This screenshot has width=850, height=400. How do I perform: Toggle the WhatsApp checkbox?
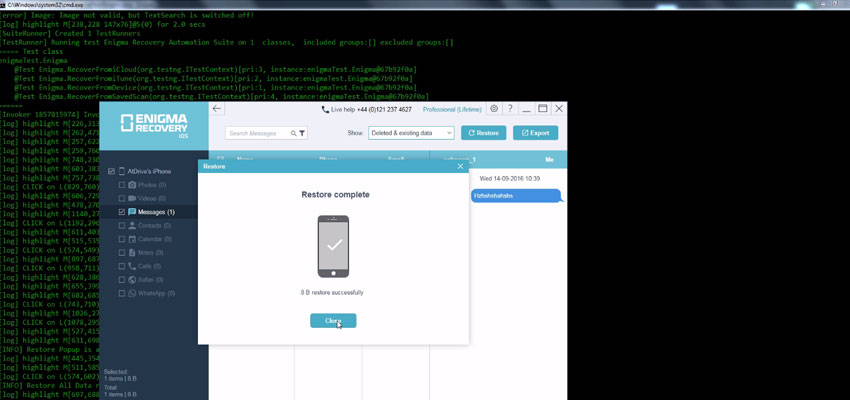(121, 293)
